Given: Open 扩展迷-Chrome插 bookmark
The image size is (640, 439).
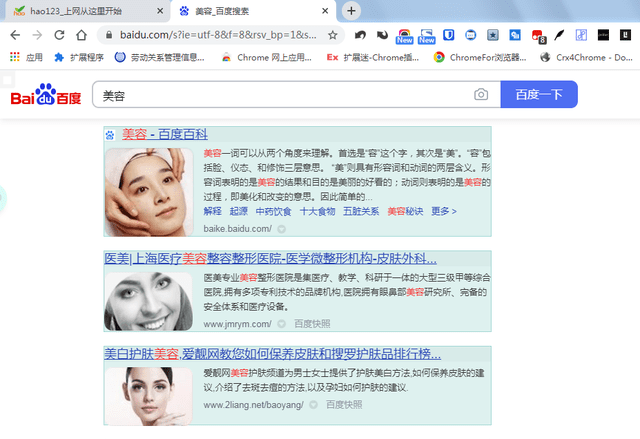Looking at the screenshot, I should (373, 58).
